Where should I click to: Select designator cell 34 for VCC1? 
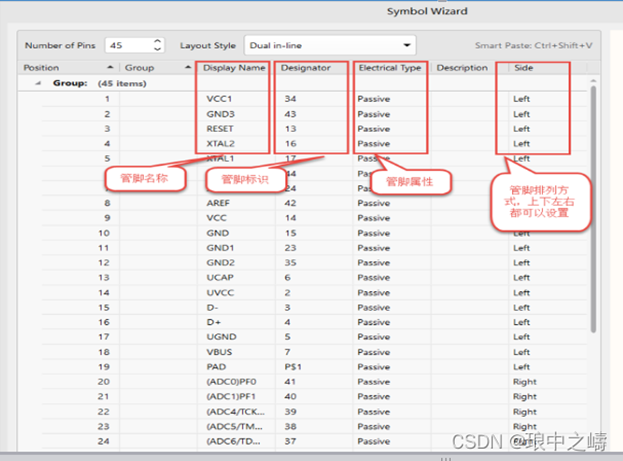coord(290,100)
